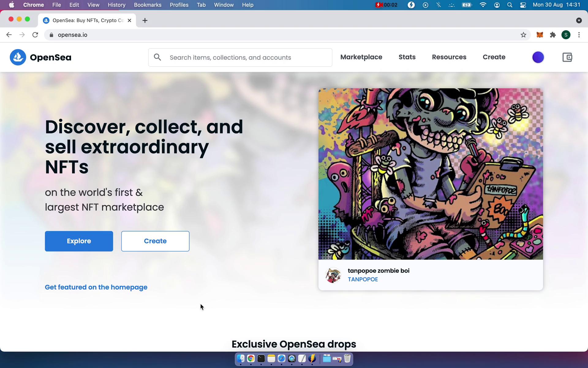Click the Create button
588x368 pixels.
point(155,241)
